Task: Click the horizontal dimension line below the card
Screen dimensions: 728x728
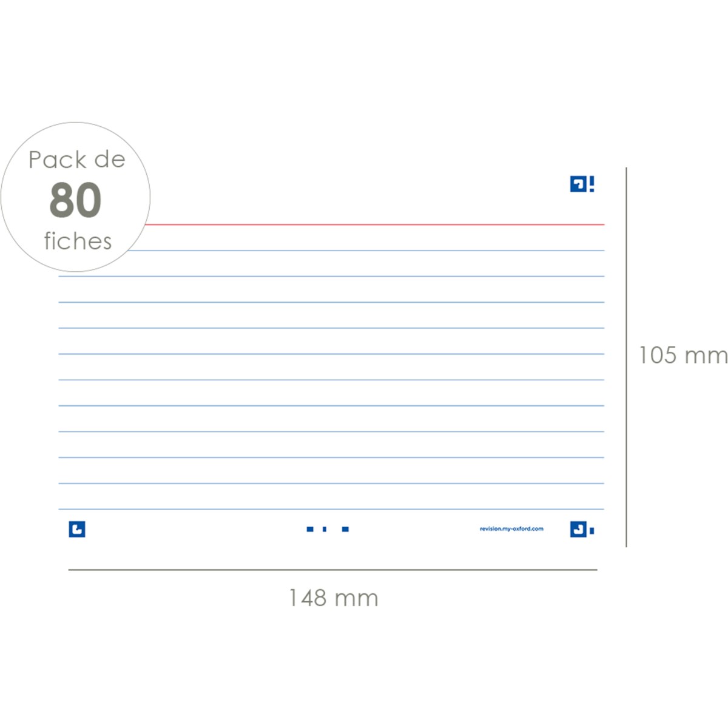Action: (x=332, y=570)
